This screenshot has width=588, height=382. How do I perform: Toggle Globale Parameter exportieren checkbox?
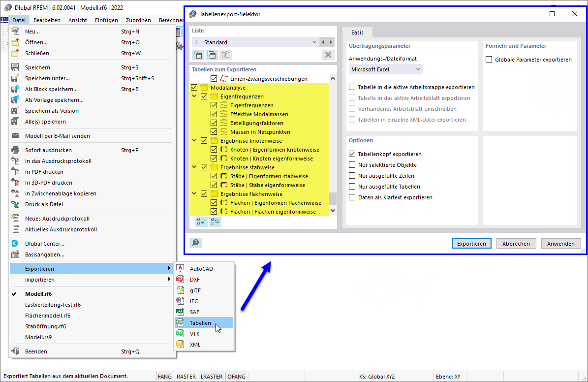489,59
